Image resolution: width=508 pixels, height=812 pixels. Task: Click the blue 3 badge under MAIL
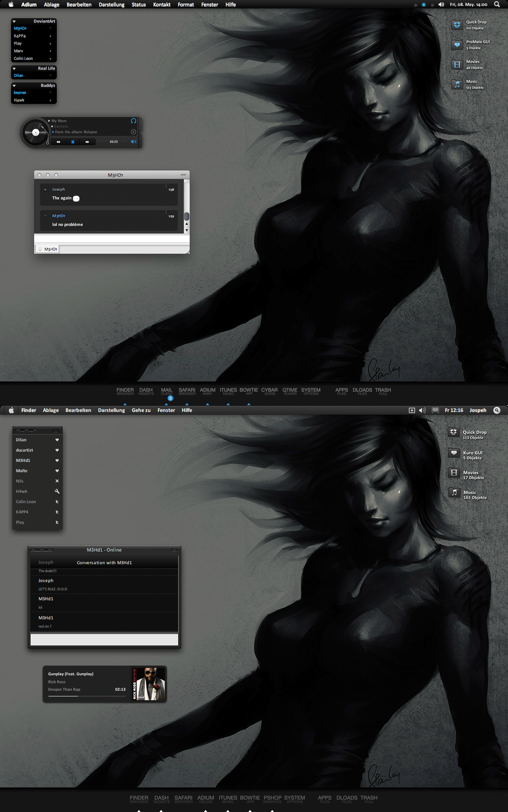[x=170, y=398]
